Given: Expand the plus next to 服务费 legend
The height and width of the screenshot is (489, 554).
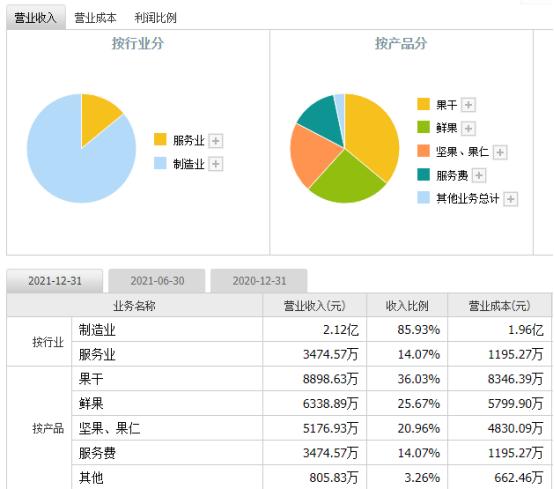Looking at the screenshot, I should pyautogui.click(x=479, y=175).
